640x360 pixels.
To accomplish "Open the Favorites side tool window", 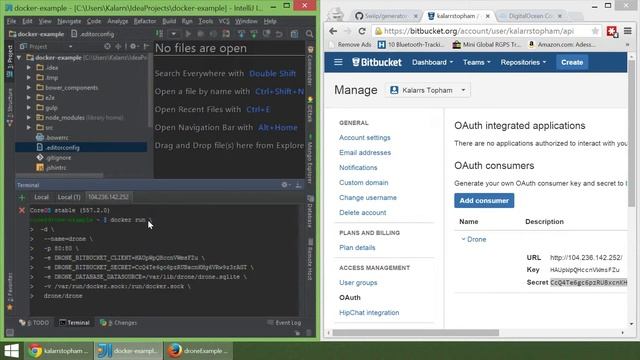I will click(x=10, y=291).
